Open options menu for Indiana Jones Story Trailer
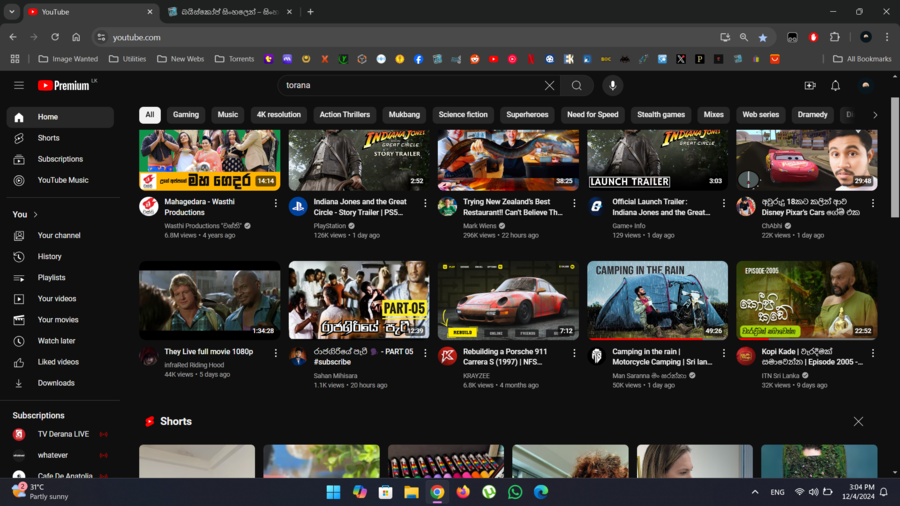Screen dimensions: 900x506 coord(425,203)
